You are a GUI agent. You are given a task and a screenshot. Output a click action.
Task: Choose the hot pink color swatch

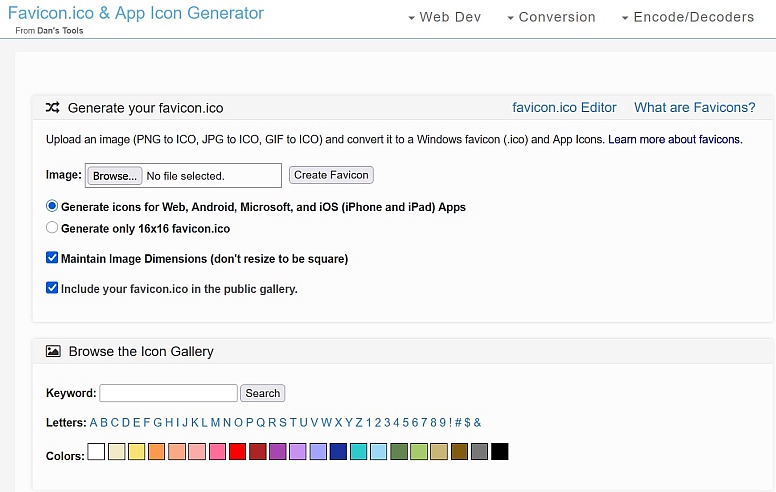point(217,451)
